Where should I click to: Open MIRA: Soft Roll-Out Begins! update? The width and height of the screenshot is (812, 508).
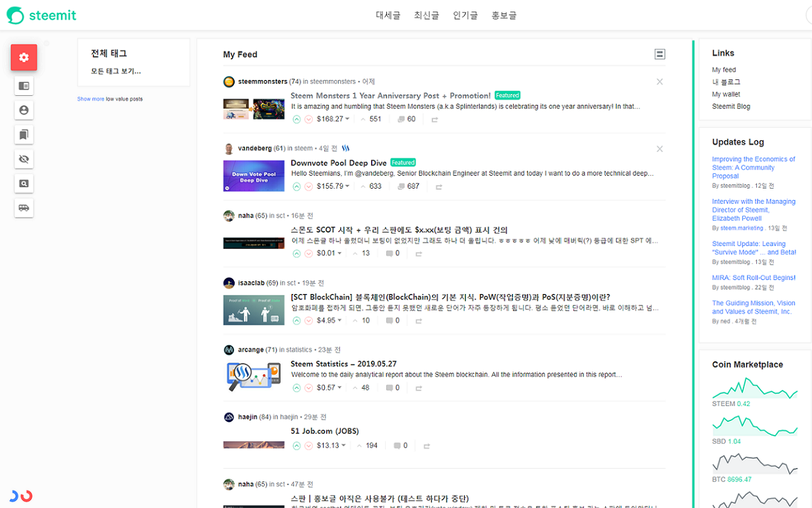pos(754,277)
